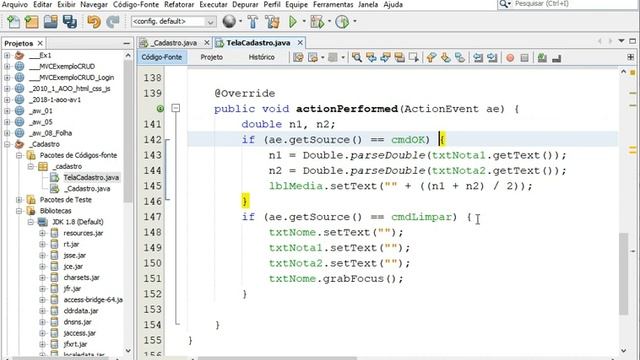This screenshot has height=360, width=640.
Task: Open the Ferramentas menu
Action: [333, 4]
